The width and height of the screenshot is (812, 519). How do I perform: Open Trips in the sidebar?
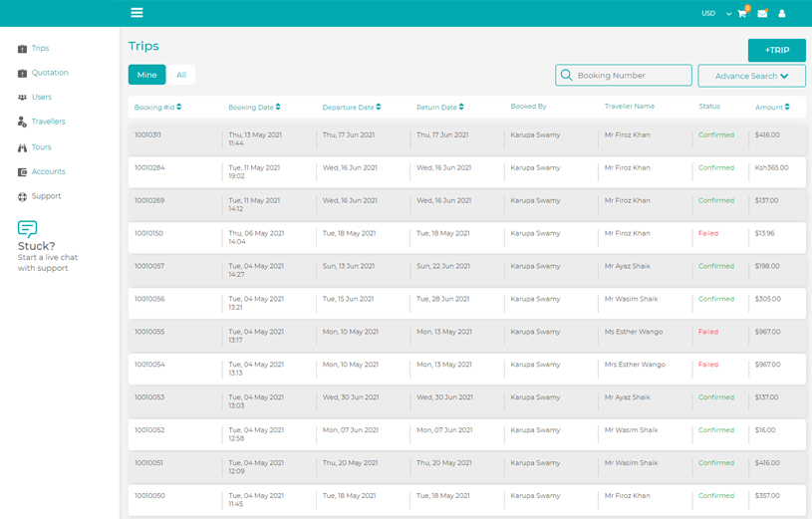41,48
